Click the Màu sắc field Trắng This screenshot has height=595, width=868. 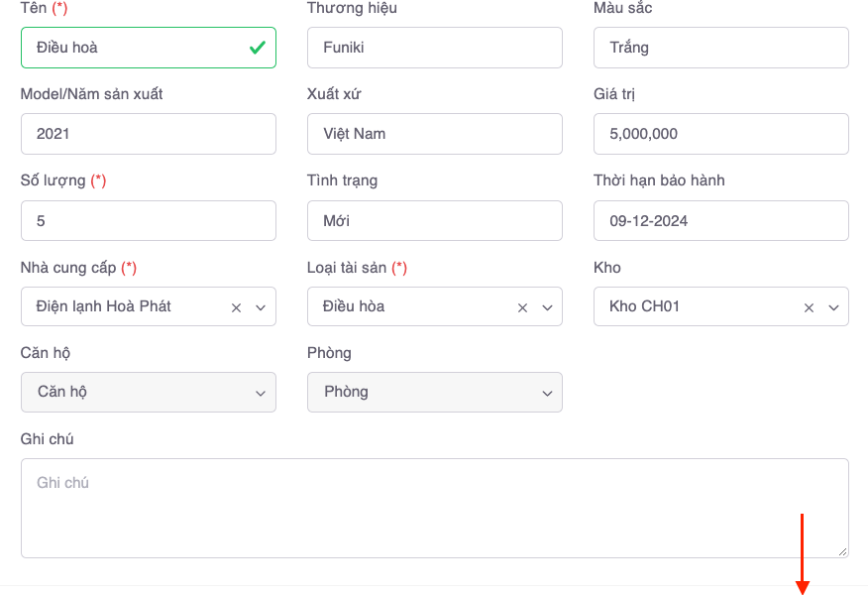click(720, 47)
